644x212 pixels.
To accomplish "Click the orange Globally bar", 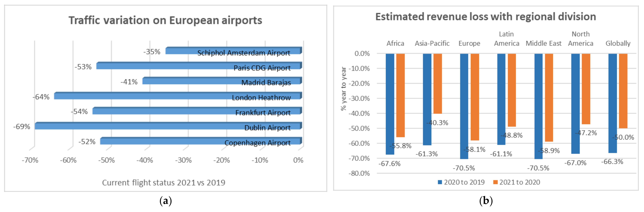I will [x=623, y=91].
